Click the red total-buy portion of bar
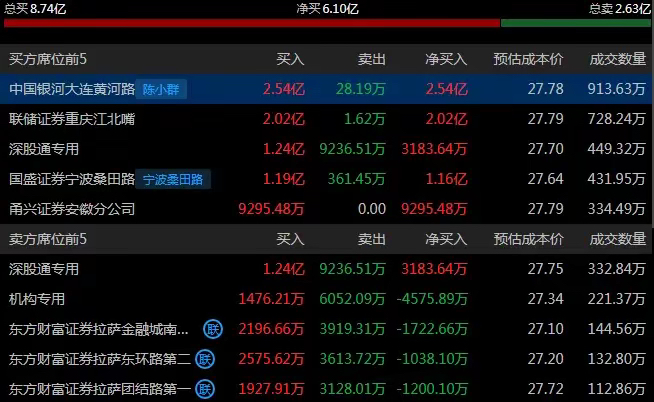The width and height of the screenshot is (654, 402). point(252,23)
